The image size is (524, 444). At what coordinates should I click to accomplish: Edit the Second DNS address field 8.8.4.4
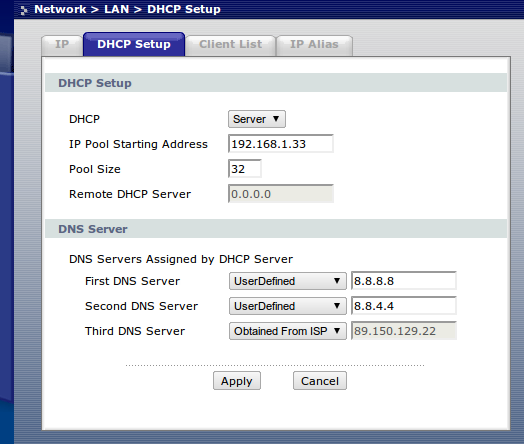click(404, 306)
